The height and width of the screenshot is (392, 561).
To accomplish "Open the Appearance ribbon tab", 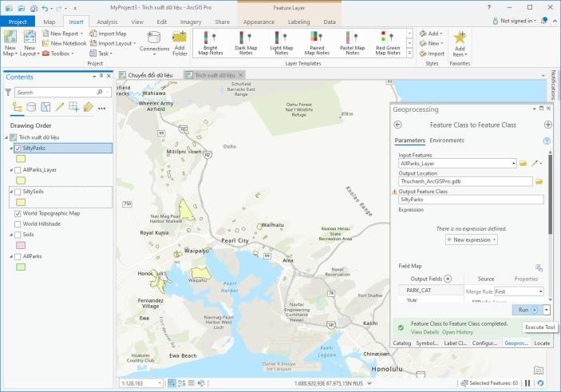I will tap(259, 22).
